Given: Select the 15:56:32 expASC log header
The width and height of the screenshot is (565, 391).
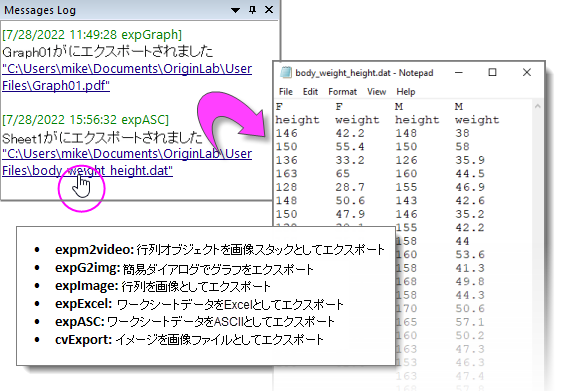Looking at the screenshot, I should coord(85,120).
